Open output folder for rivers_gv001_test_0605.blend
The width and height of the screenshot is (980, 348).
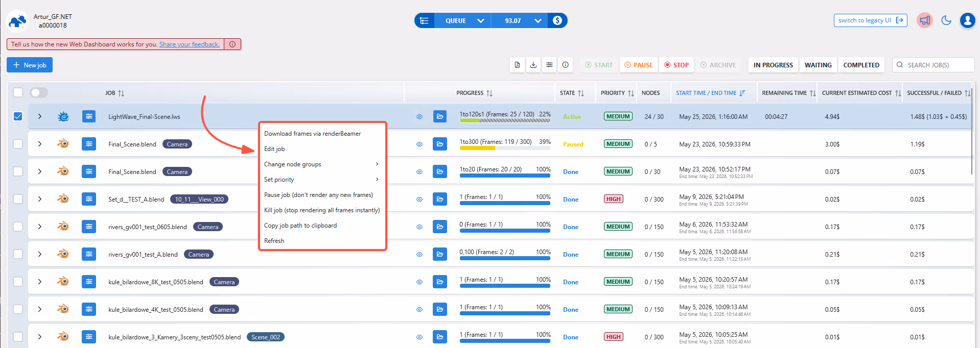pos(439,227)
